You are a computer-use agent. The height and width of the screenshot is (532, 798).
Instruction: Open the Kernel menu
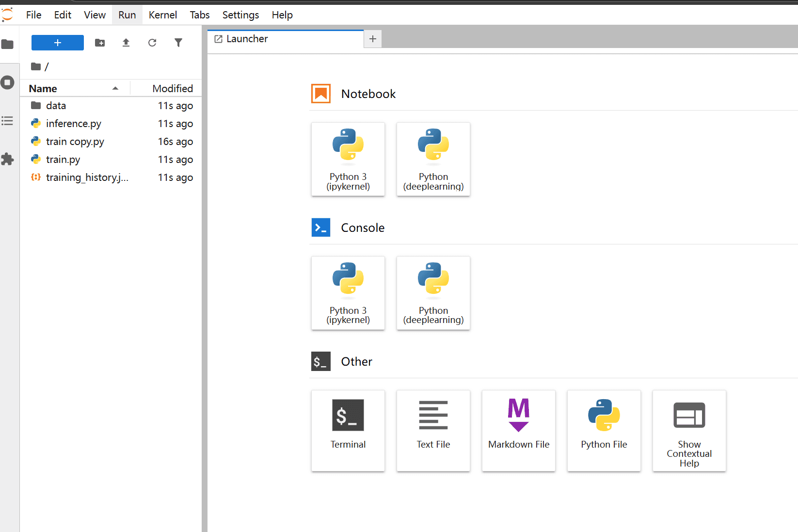(162, 15)
